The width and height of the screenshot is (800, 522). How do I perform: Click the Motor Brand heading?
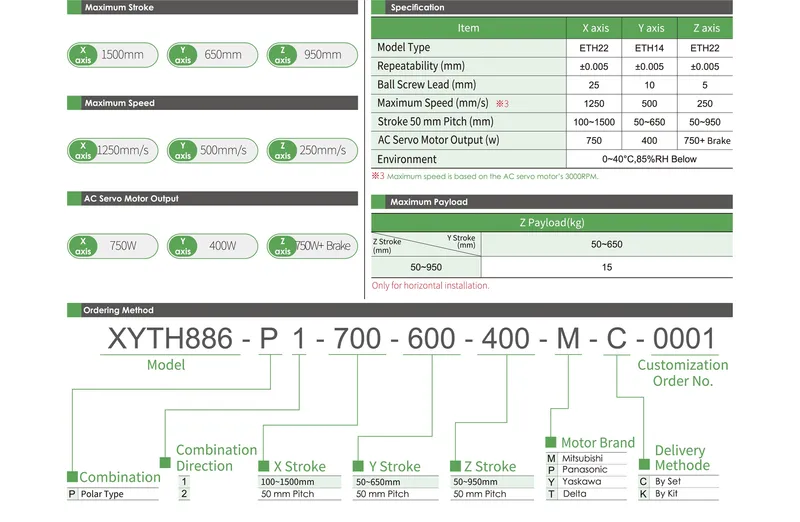tap(598, 442)
